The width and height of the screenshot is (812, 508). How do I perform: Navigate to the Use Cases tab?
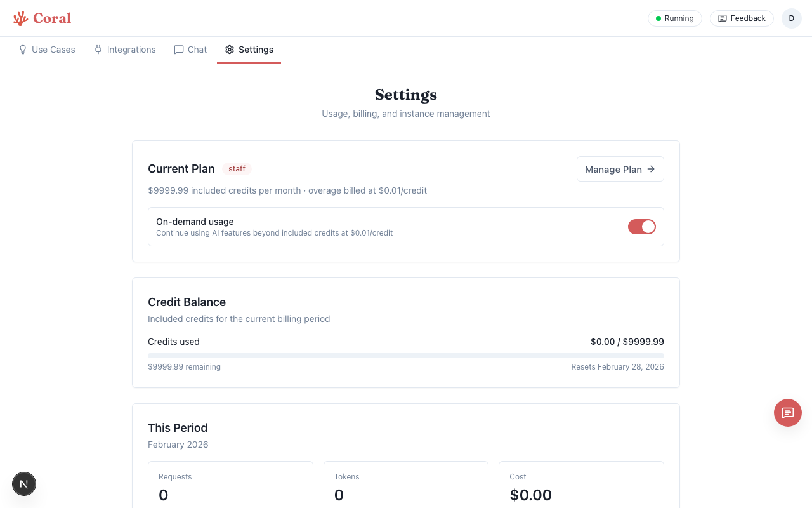[x=53, y=50]
